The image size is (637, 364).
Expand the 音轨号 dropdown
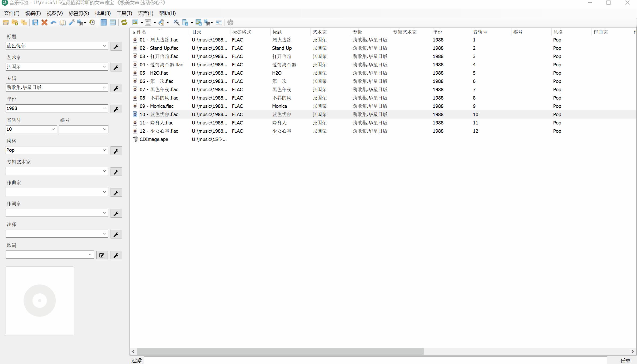53,129
